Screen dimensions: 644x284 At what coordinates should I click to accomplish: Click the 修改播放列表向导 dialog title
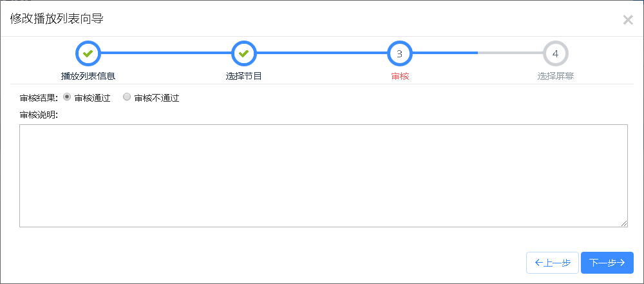[57, 19]
